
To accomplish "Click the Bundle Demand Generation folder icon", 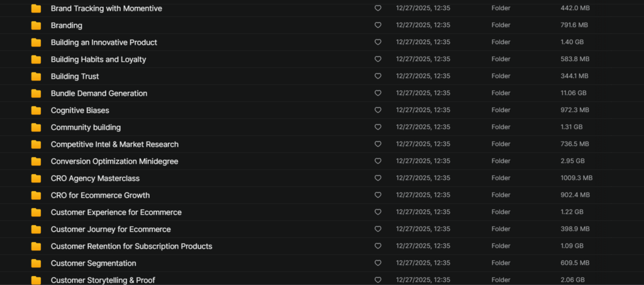I will coord(36,94).
